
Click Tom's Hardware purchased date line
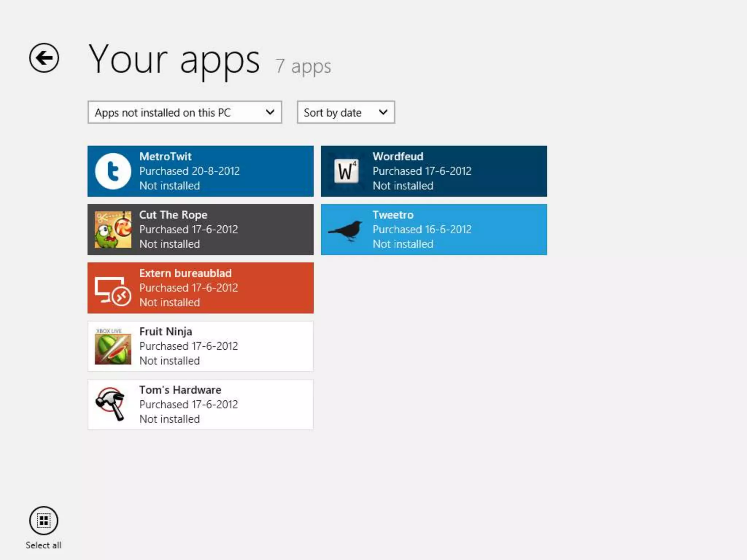tap(189, 404)
